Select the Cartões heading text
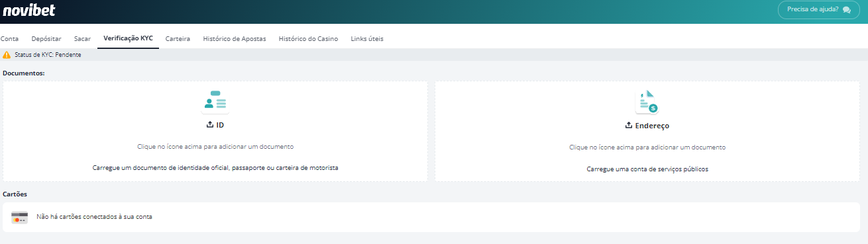 click(x=15, y=194)
